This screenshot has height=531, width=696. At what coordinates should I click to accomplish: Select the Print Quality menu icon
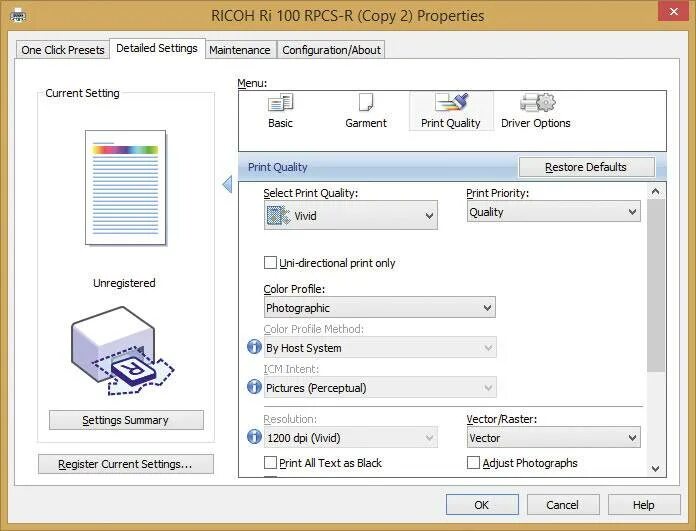click(451, 111)
